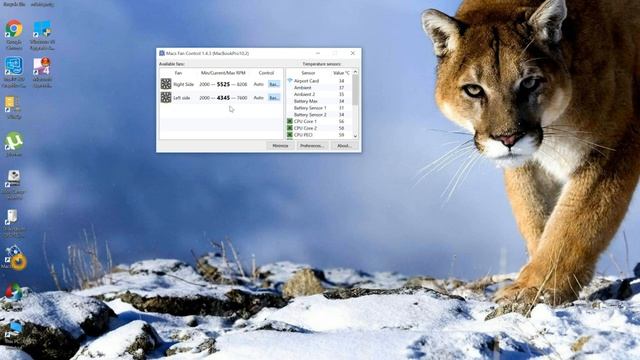Screen dimensions: 640x360
Task: Click the Ambient temperature value 37
Action: pyautogui.click(x=341, y=88)
